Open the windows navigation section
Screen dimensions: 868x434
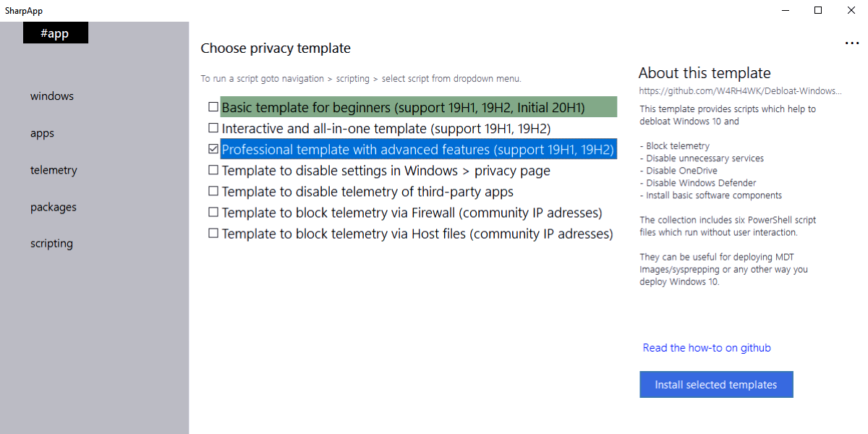click(52, 96)
